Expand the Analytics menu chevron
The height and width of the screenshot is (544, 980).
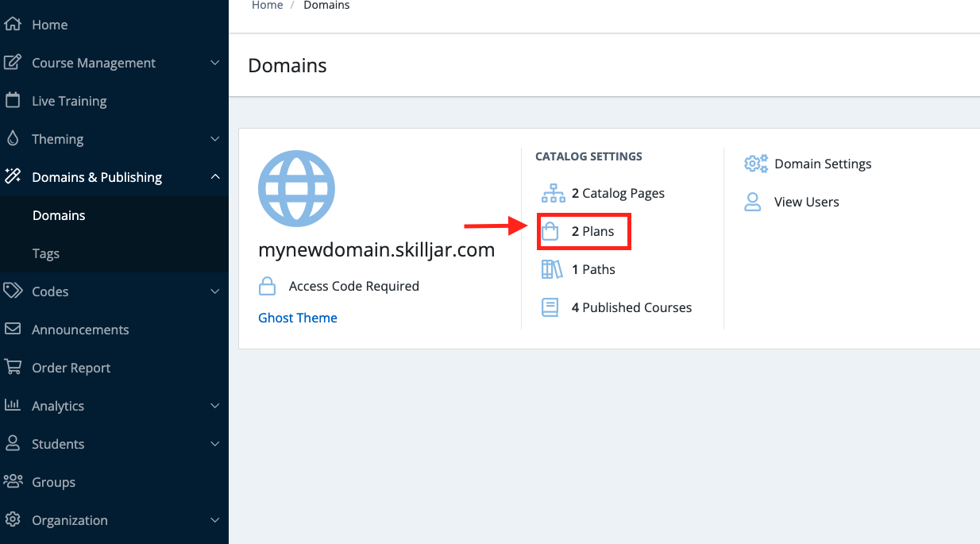pos(214,406)
